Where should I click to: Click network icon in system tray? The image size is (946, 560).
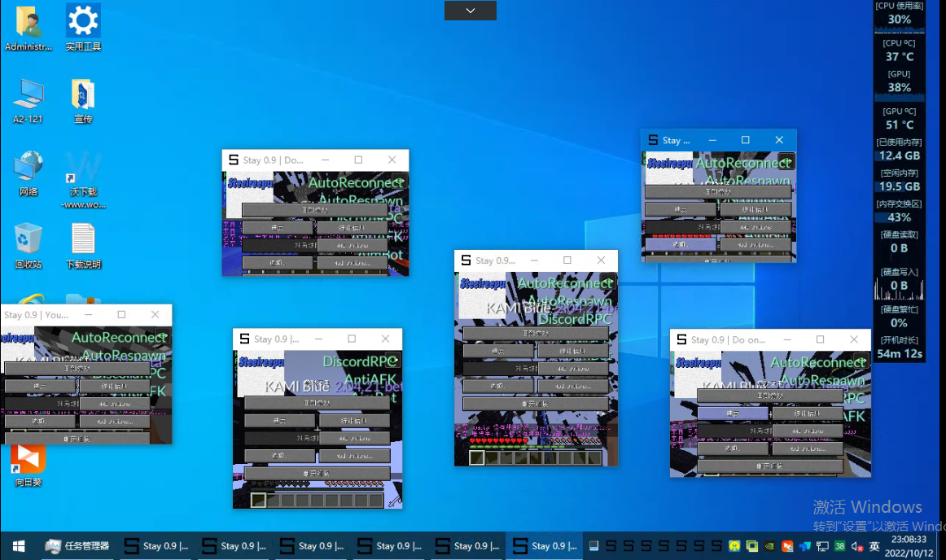(x=822, y=546)
